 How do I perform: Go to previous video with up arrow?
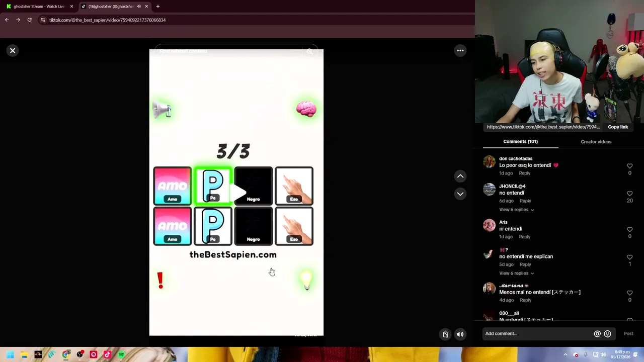(460, 176)
